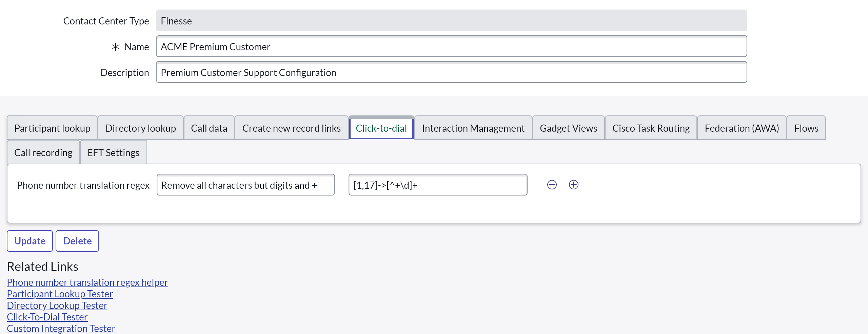Select the Federation (AWA) tab
Image resolution: width=868 pixels, height=334 pixels.
pyautogui.click(x=742, y=128)
